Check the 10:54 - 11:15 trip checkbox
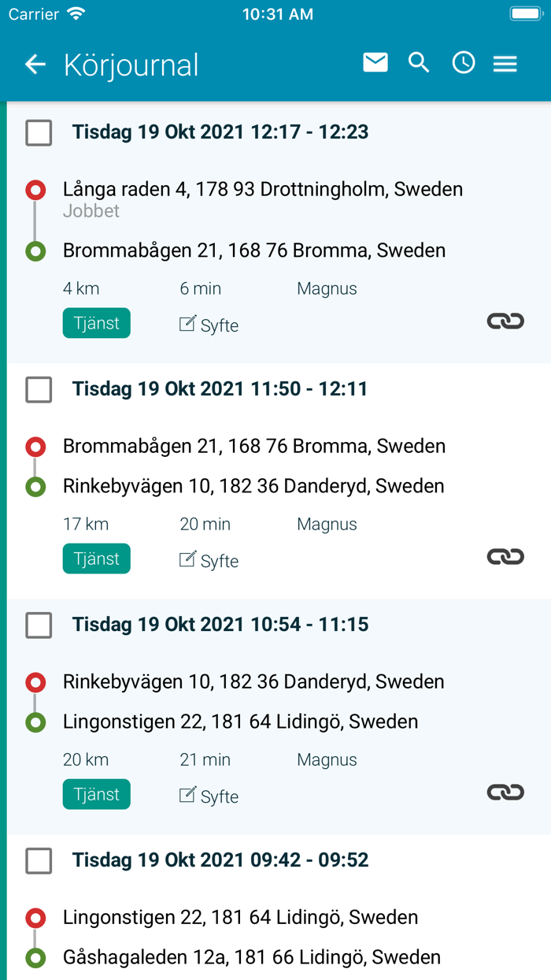551x980 pixels. coord(39,625)
